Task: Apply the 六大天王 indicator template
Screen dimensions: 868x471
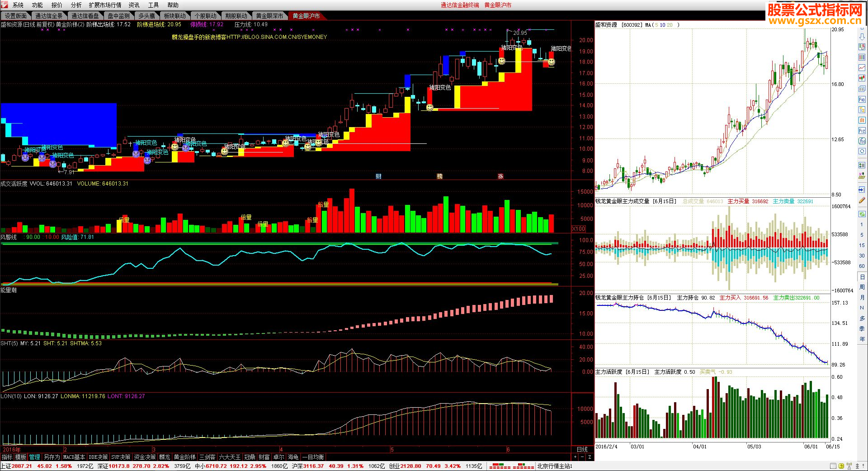Action: pos(230,457)
